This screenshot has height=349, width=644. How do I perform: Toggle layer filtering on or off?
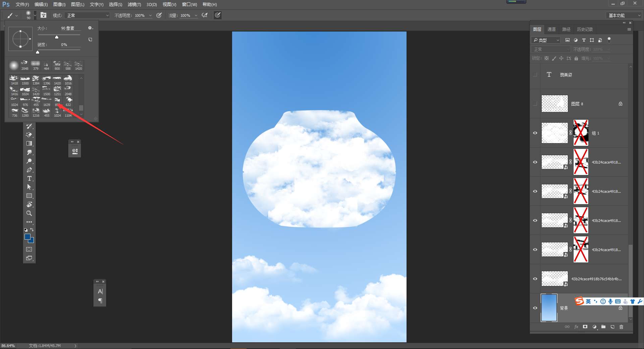tap(609, 40)
